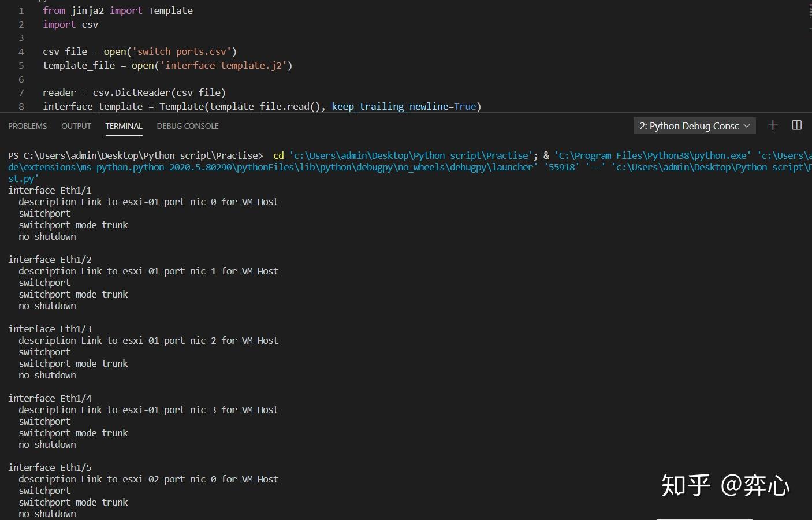Open the OUTPUT tab
Image resolution: width=812 pixels, height=520 pixels.
tap(76, 126)
